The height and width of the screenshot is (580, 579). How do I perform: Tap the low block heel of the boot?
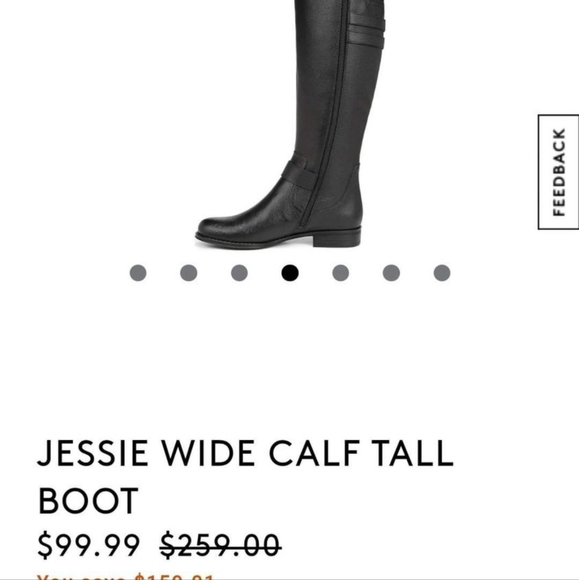(337, 238)
